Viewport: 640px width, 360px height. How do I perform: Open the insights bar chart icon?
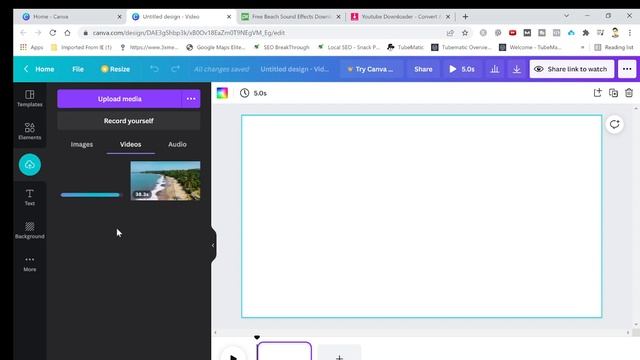[495, 69]
